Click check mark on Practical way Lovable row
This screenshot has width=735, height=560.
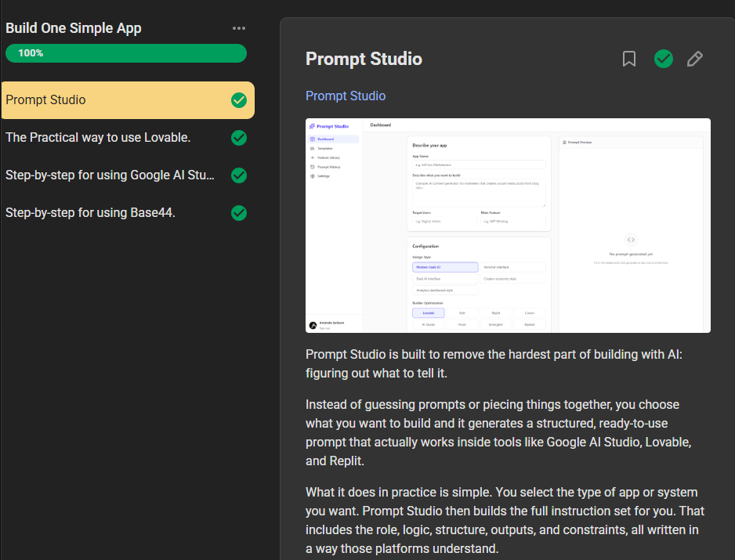pos(239,138)
